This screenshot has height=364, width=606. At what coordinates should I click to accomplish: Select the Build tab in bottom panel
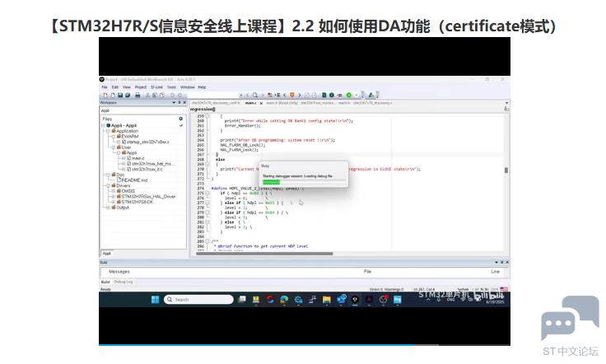pyautogui.click(x=105, y=282)
